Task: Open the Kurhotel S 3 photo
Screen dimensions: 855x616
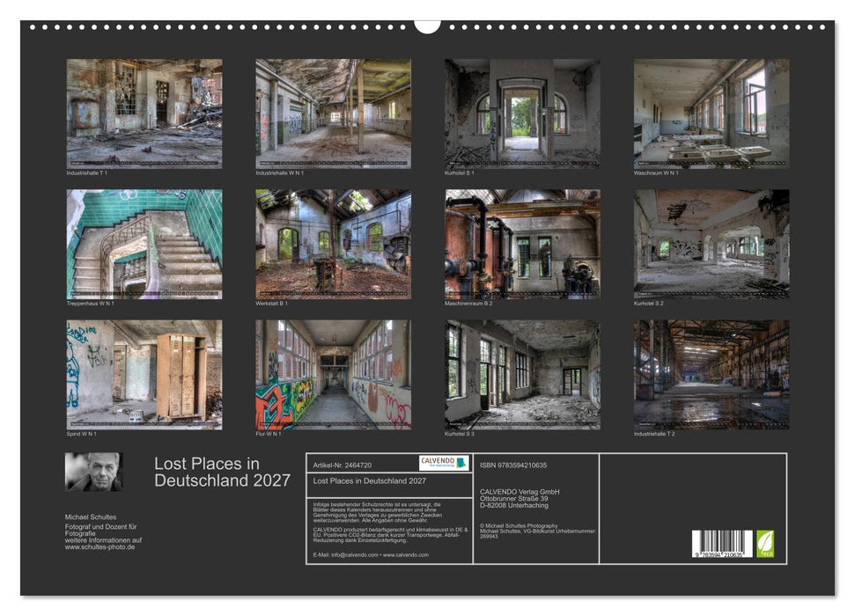Action: (522, 375)
